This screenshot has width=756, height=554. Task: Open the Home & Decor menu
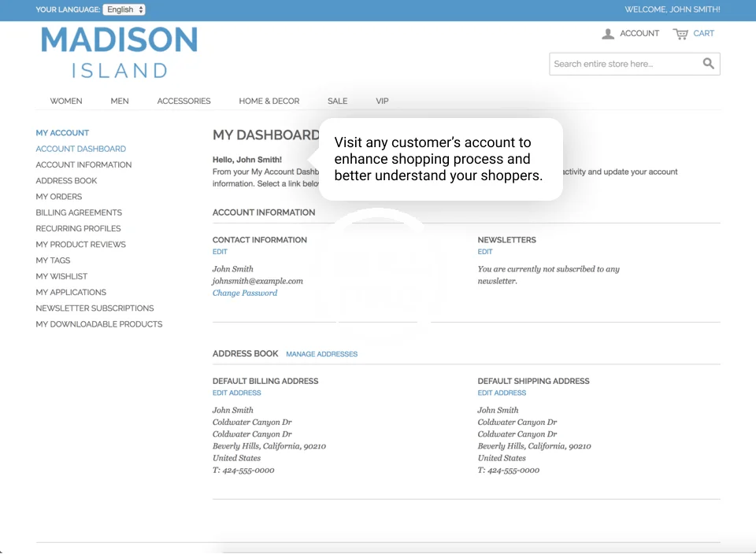(x=269, y=101)
